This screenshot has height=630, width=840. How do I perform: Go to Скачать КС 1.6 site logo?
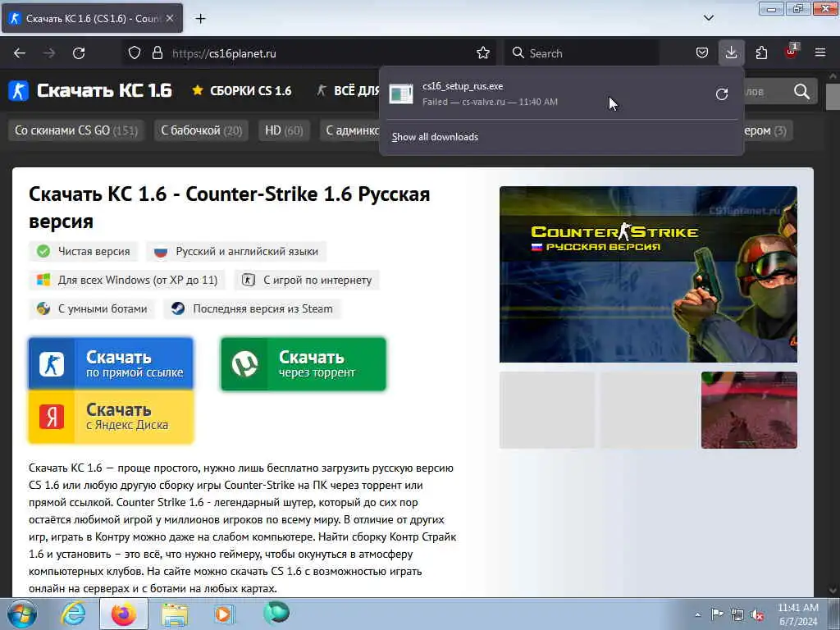90,91
